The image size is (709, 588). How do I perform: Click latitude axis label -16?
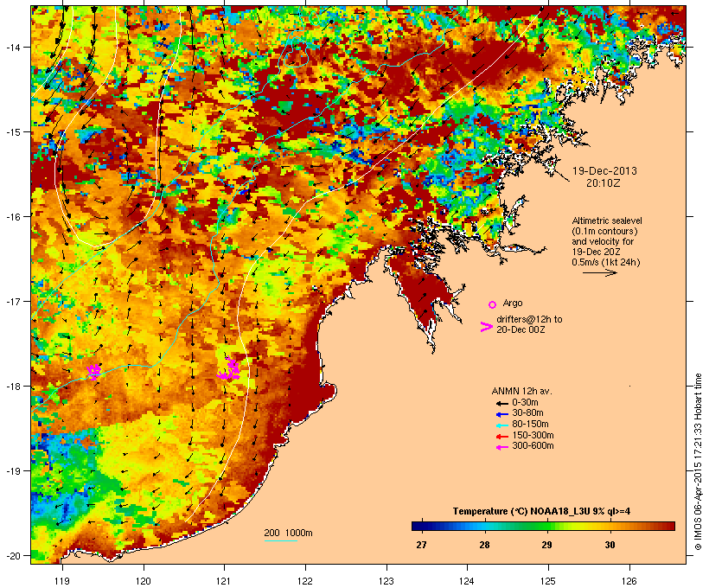tap(12, 217)
